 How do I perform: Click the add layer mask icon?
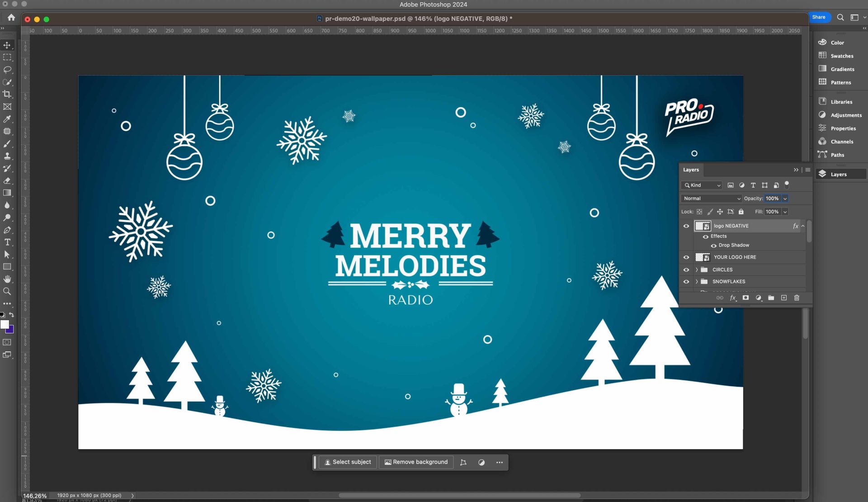(745, 298)
